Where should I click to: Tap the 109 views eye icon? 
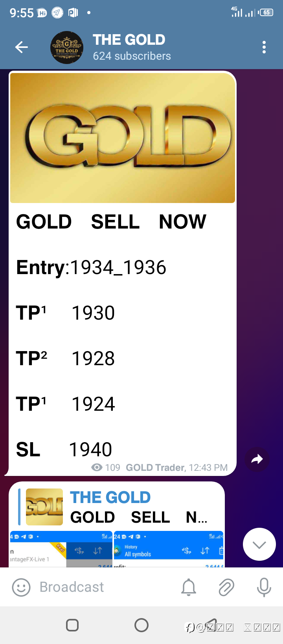pyautogui.click(x=97, y=467)
